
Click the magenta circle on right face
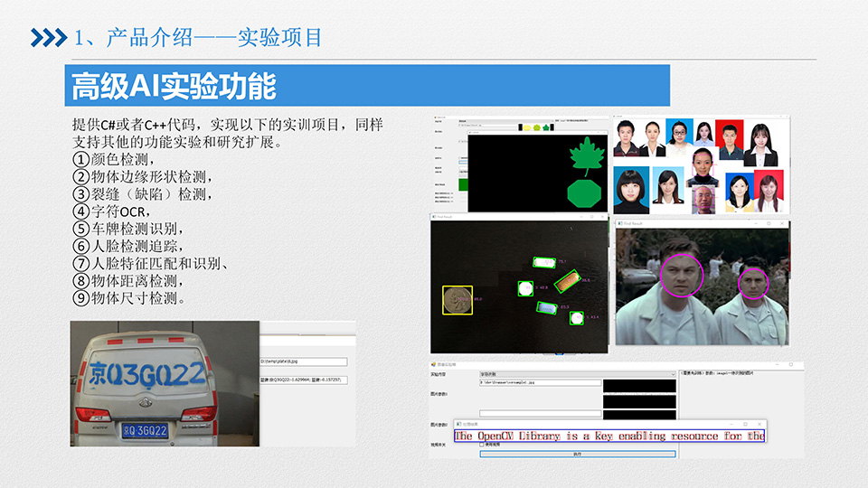coord(751,283)
